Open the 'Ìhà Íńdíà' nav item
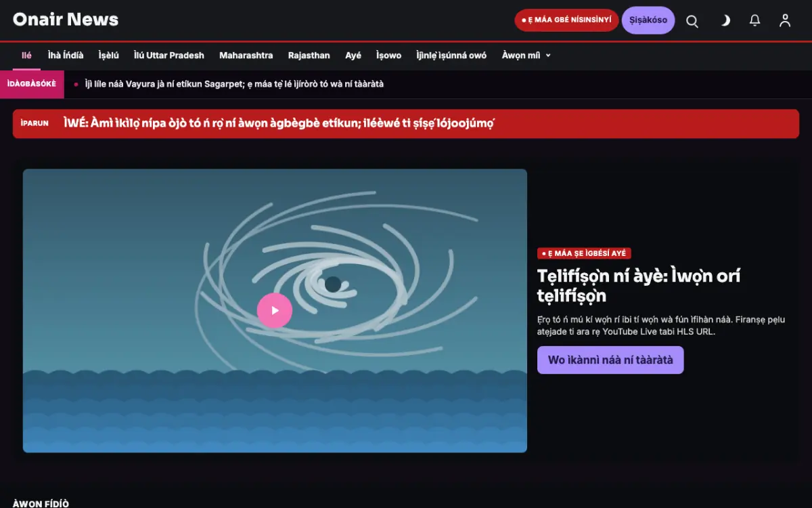Screen dimensions: 812x508 coord(66,56)
